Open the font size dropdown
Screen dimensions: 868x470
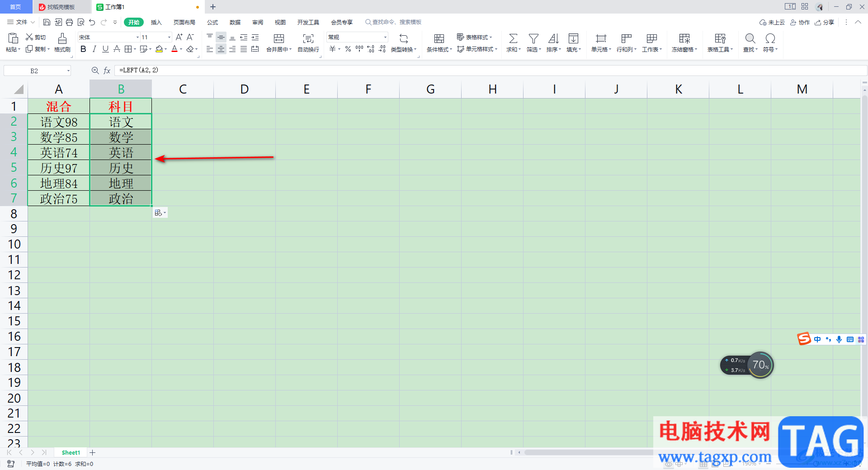[169, 37]
